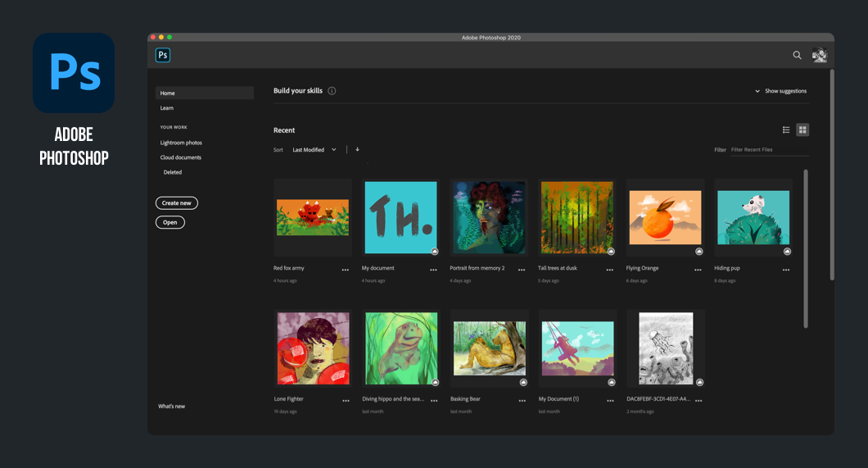
Task: Open the Lone Fighter thumbnail
Action: pos(314,348)
